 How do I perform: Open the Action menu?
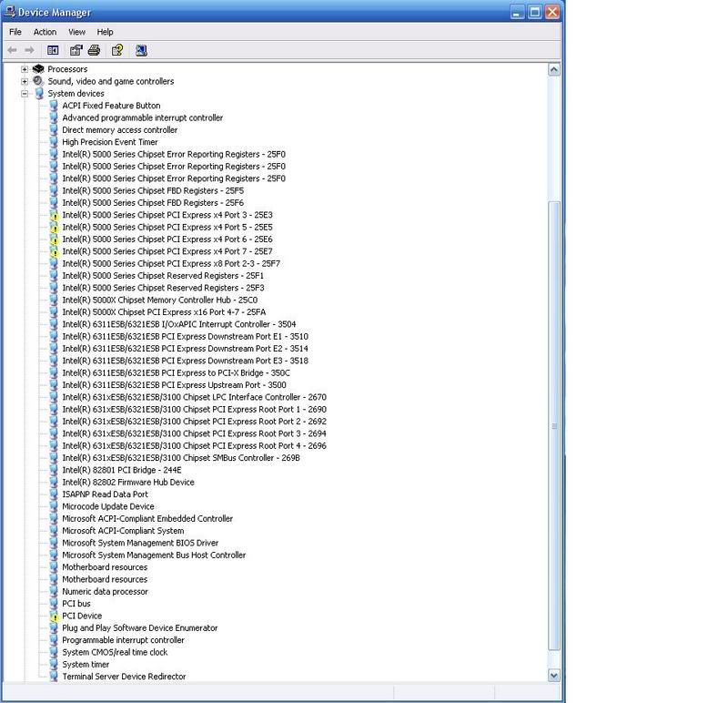coord(45,32)
